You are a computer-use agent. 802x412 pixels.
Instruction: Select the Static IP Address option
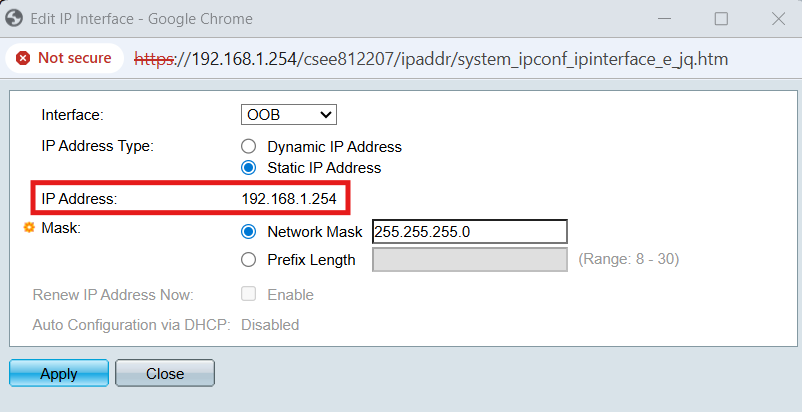[249, 168]
